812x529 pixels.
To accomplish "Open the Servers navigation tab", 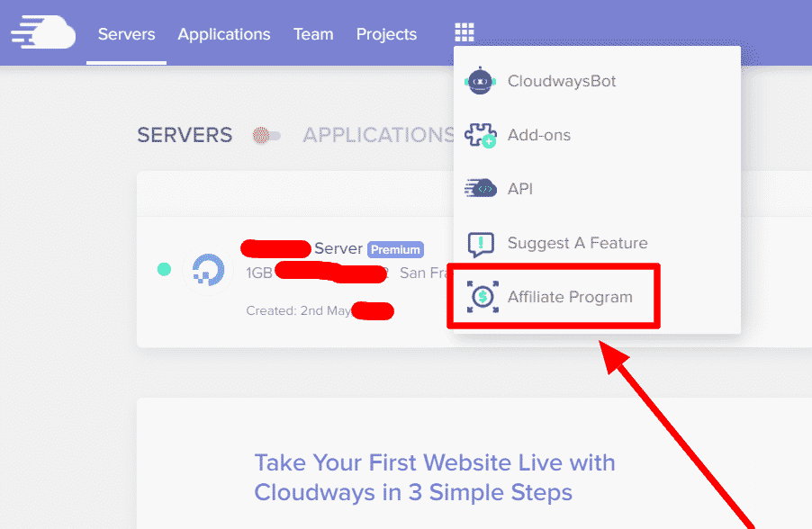I will coord(126,34).
